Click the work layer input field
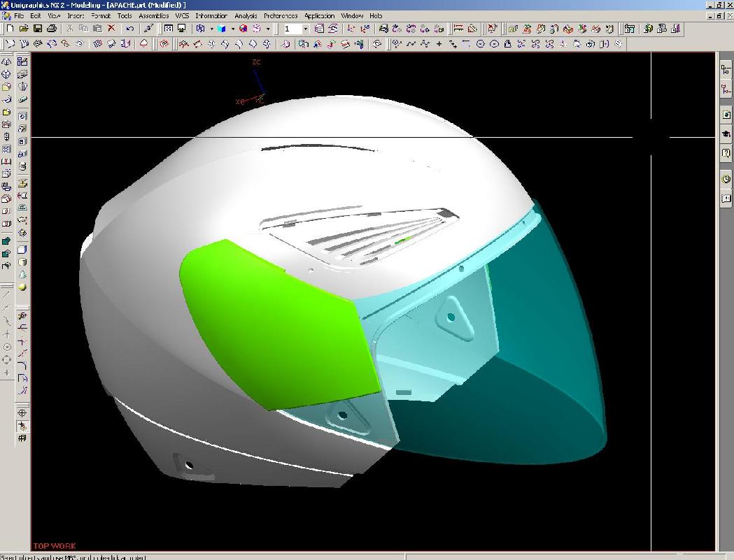The image size is (734, 560). [292, 29]
